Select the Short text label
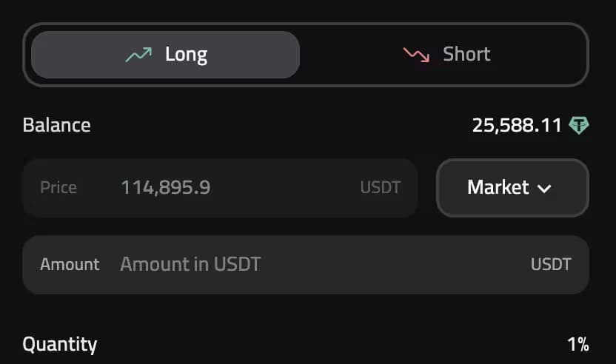Image resolution: width=616 pixels, height=364 pixels. pyautogui.click(x=466, y=55)
